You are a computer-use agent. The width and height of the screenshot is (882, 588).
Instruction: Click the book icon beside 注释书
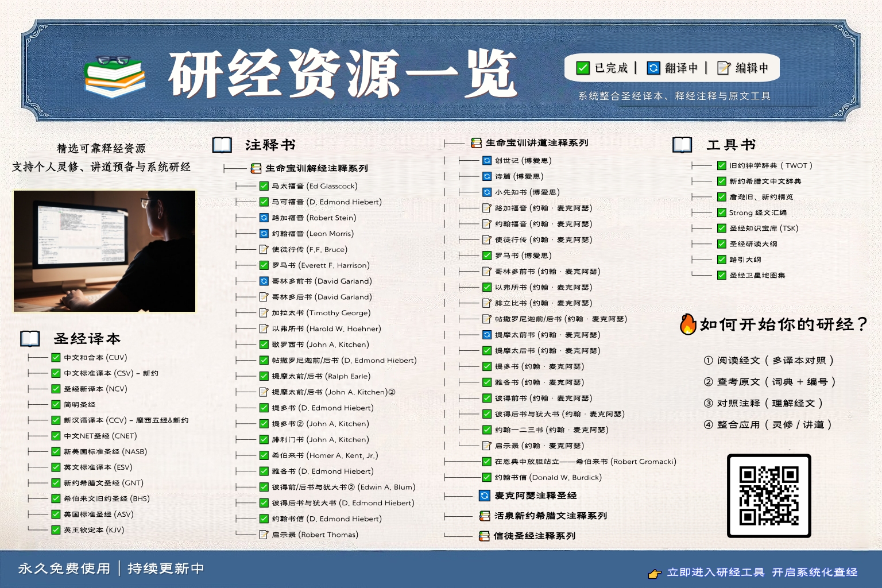222,145
